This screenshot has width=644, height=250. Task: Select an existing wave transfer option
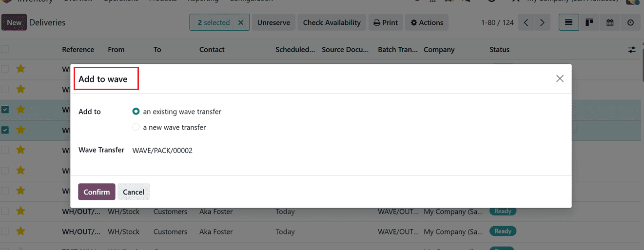click(136, 112)
